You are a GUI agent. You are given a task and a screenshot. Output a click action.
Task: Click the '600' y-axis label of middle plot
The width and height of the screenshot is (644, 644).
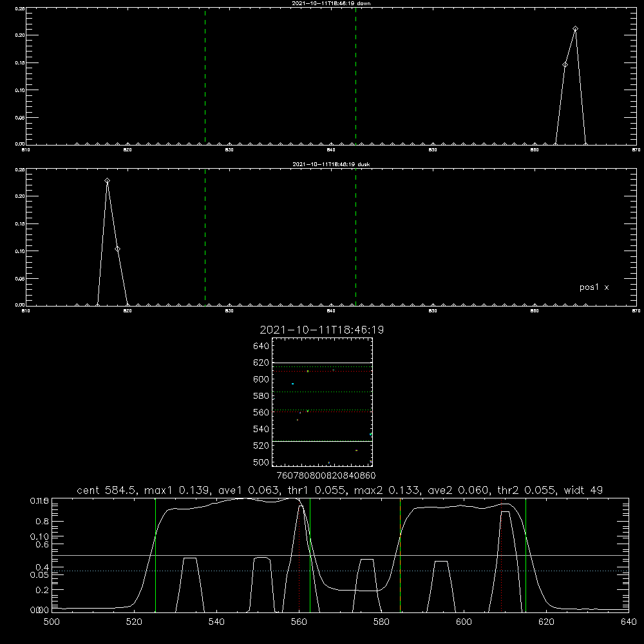pos(261,379)
